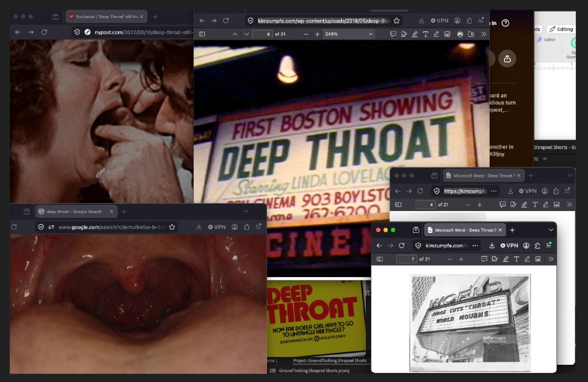
Task: Select highlight tool in page 4 PDF window
Action: [524, 205]
